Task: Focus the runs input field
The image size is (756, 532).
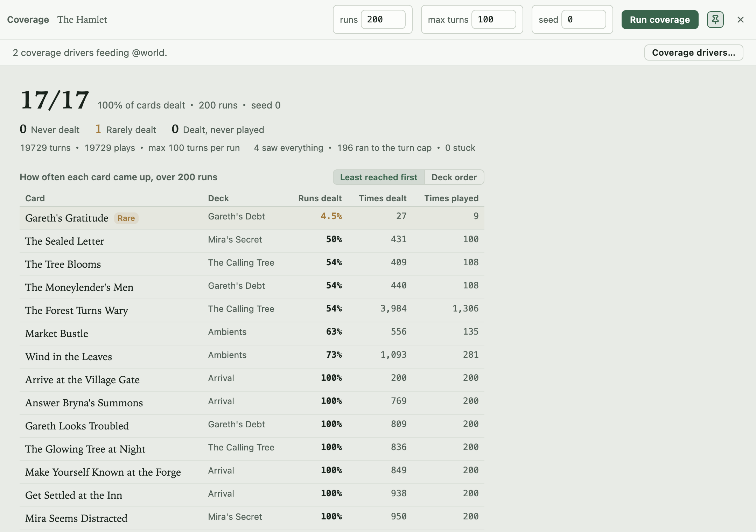Action: 383,20
